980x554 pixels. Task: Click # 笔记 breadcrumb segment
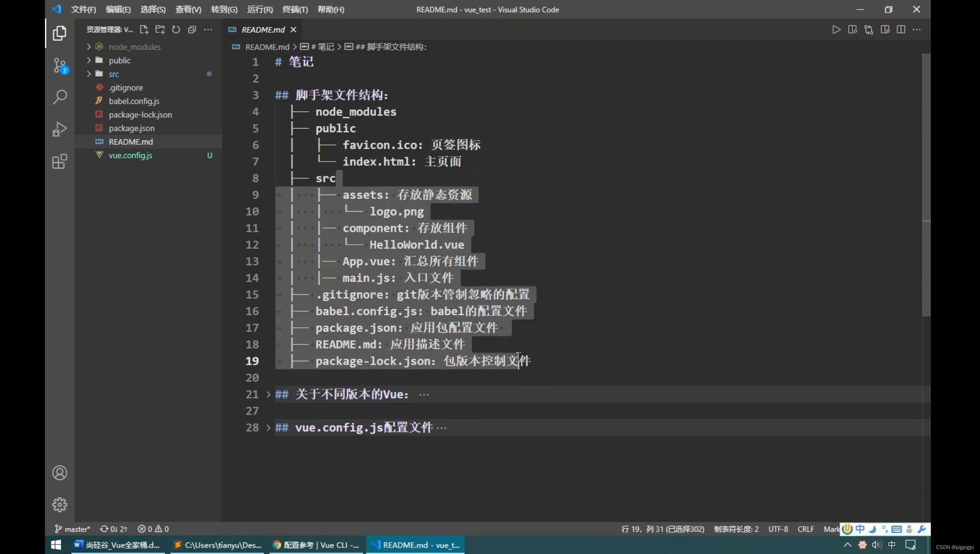[x=322, y=47]
